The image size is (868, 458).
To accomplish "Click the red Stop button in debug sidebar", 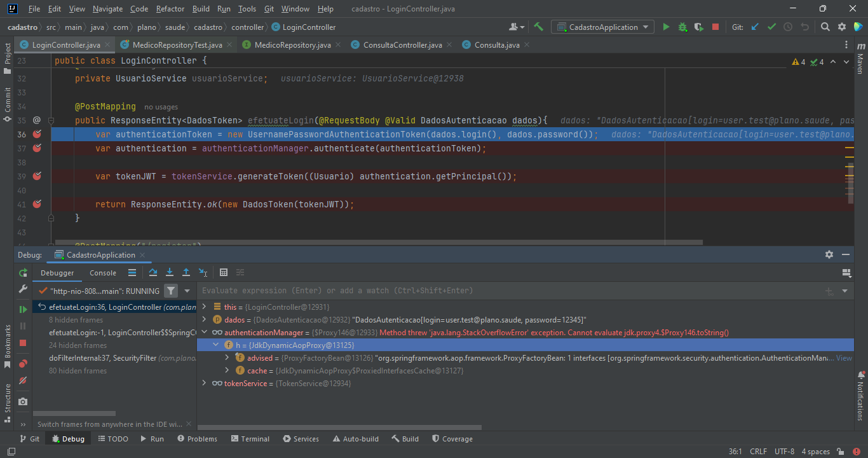I will pos(23,343).
